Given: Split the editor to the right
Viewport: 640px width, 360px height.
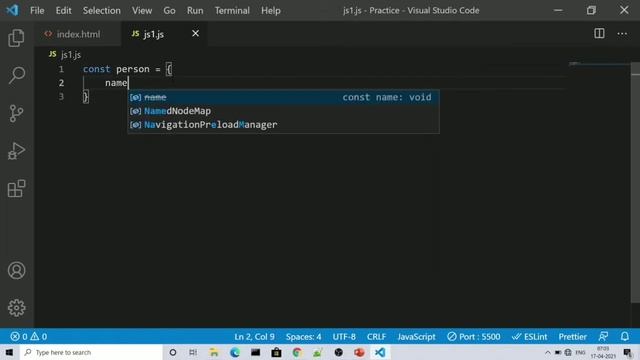Looking at the screenshot, I should point(599,33).
